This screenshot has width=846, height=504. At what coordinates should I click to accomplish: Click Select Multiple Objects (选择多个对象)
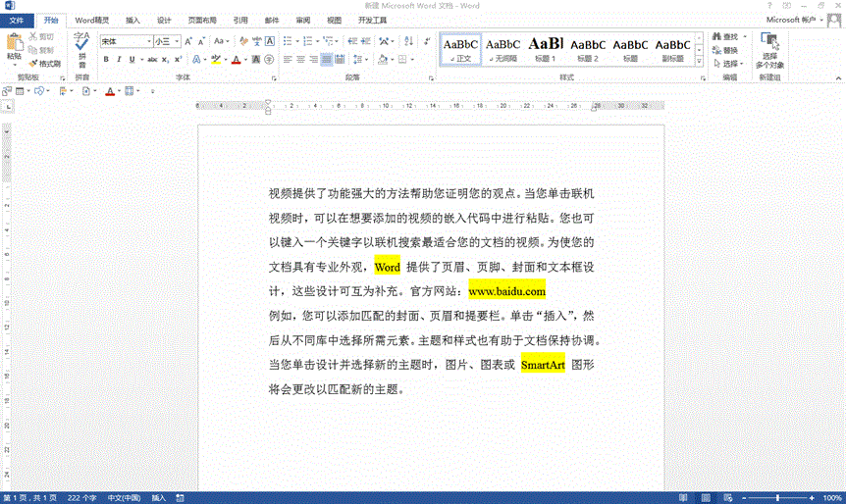[x=769, y=48]
